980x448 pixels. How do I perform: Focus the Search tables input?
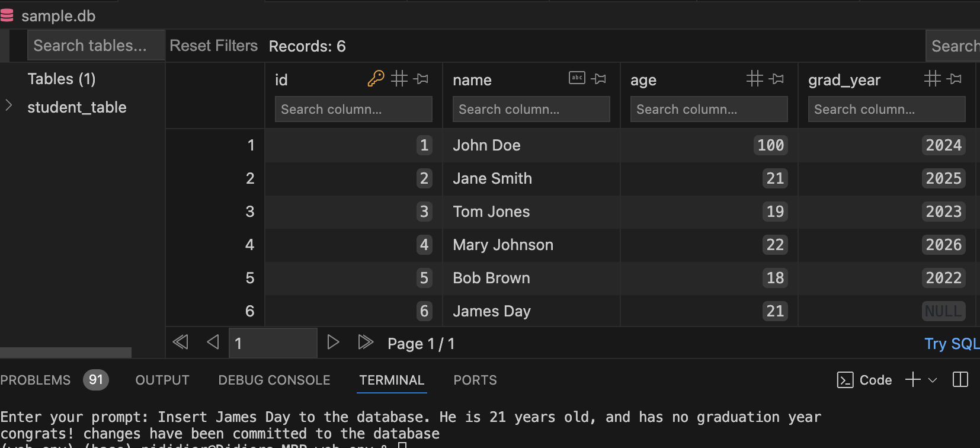click(96, 46)
